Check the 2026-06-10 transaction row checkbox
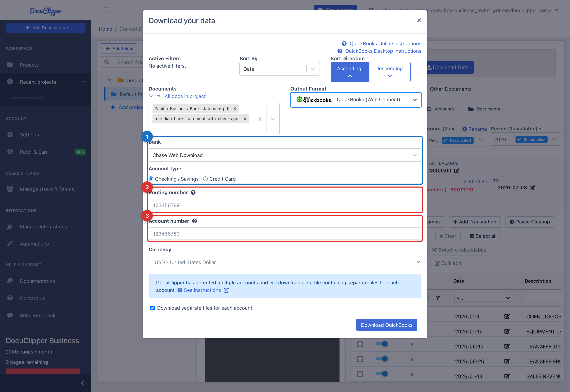The height and width of the screenshot is (392, 570). click(x=360, y=344)
